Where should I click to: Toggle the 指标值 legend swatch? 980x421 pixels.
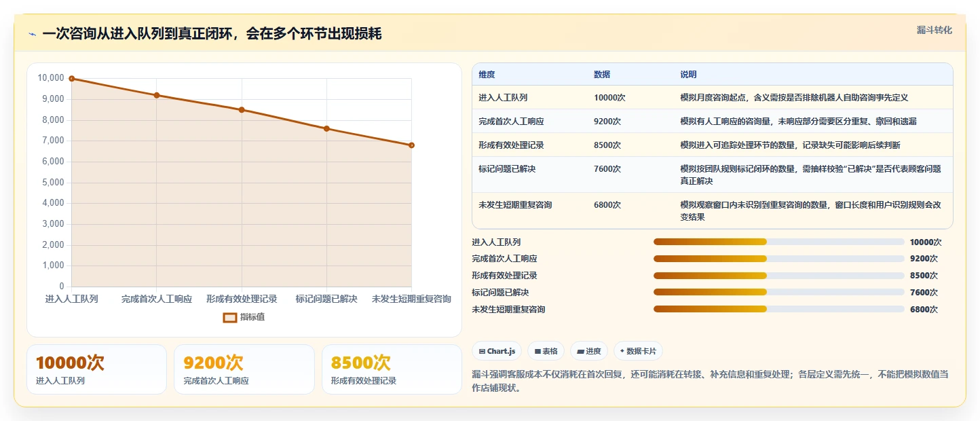click(230, 317)
